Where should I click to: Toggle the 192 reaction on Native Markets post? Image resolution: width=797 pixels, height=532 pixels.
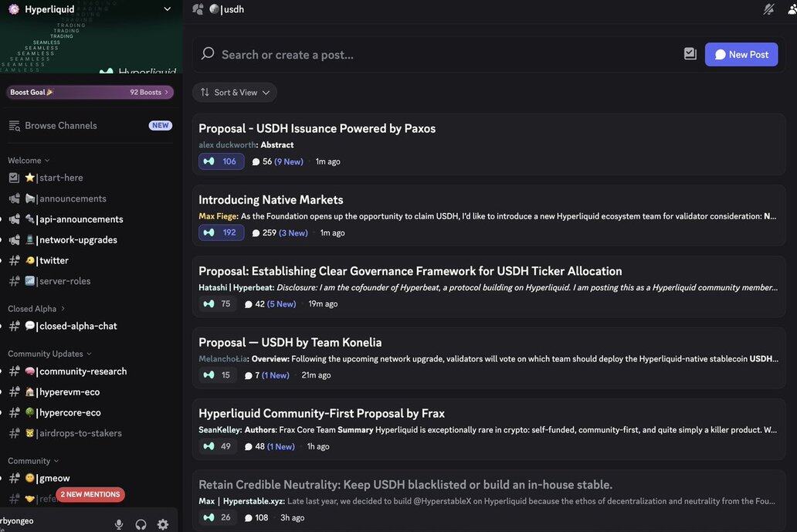(221, 232)
